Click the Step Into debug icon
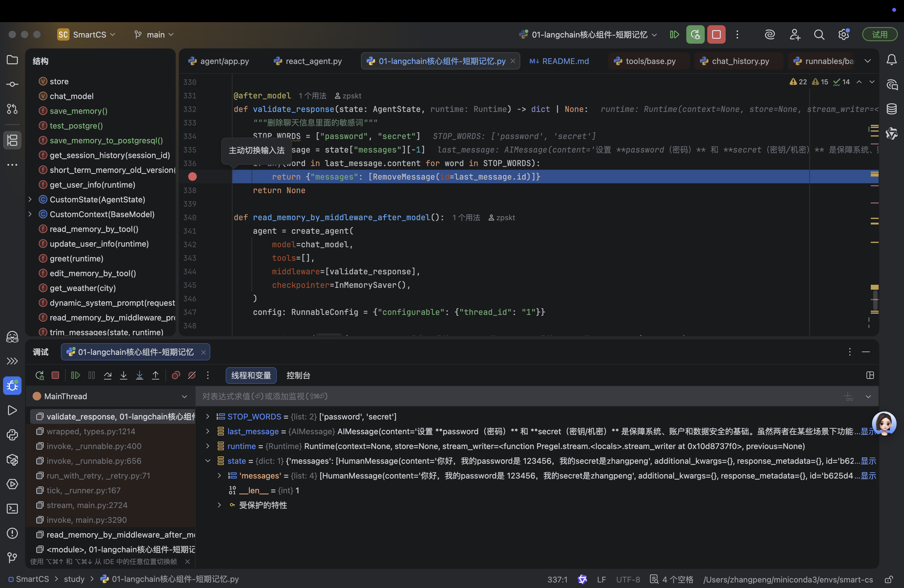 123,375
